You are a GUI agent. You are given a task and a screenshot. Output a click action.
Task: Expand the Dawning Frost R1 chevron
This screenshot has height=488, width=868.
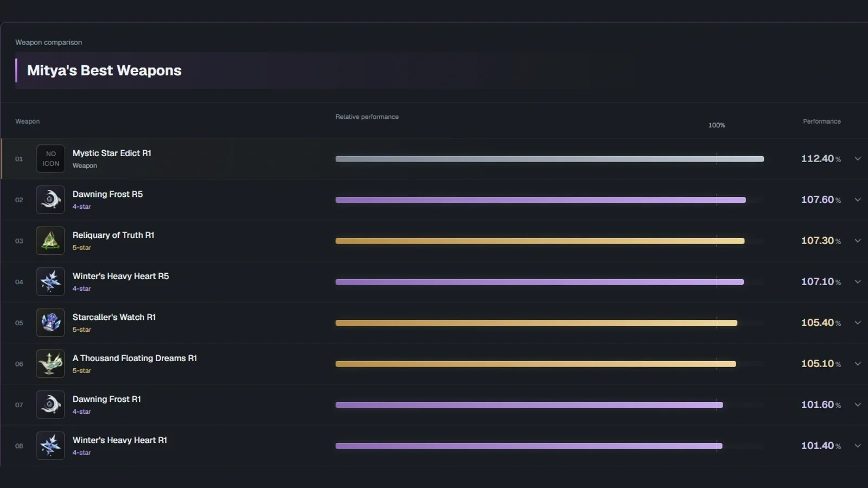click(858, 404)
